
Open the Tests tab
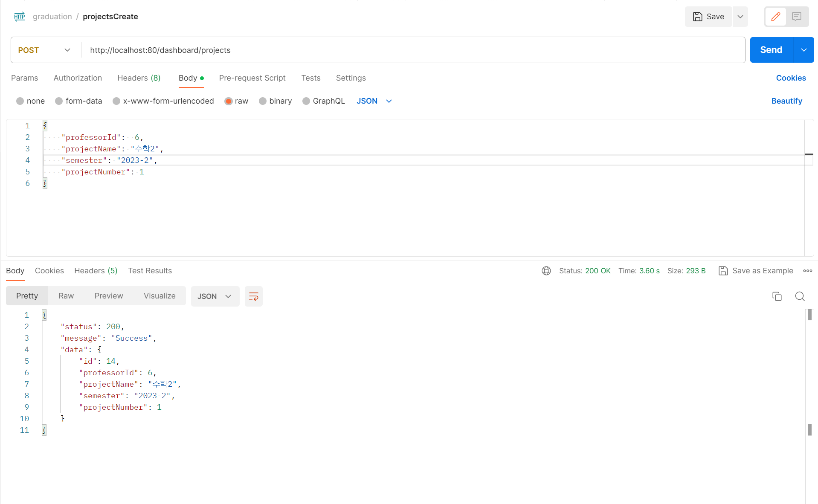pyautogui.click(x=311, y=78)
